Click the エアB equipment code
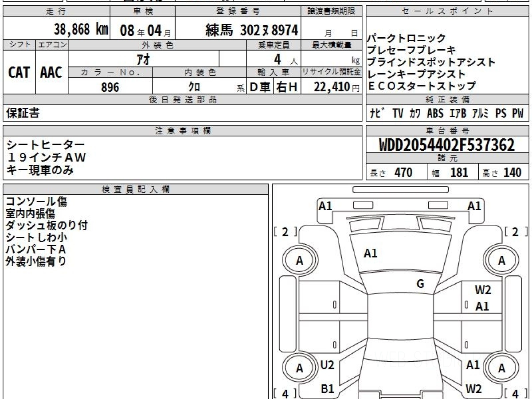This screenshot has width=532, height=399. 458,113
